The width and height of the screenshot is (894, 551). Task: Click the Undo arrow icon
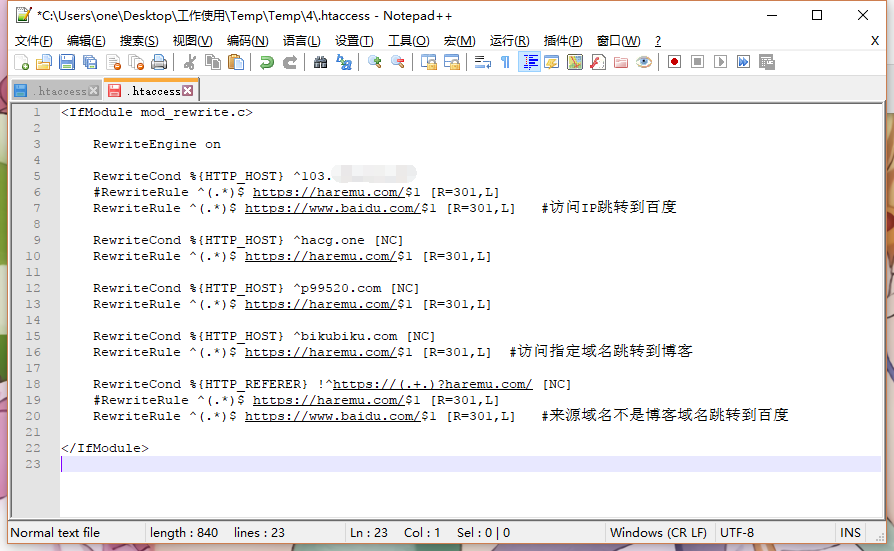[x=266, y=62]
